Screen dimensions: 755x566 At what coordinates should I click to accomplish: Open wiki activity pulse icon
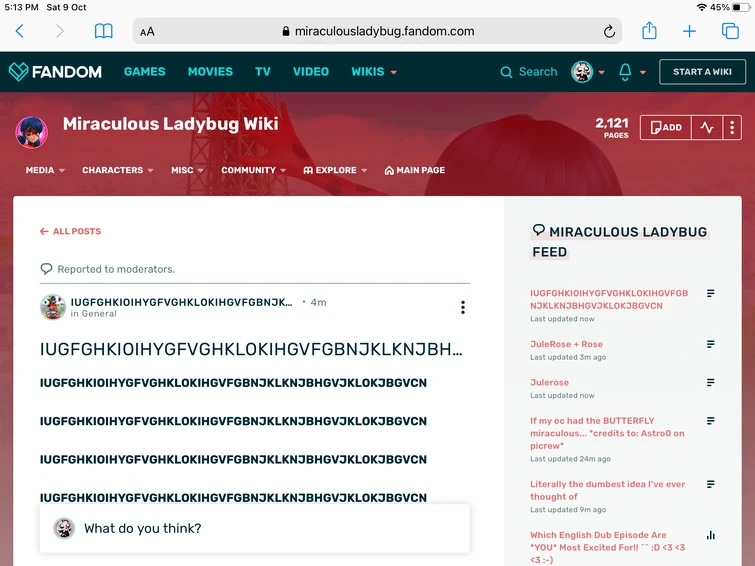click(x=707, y=128)
